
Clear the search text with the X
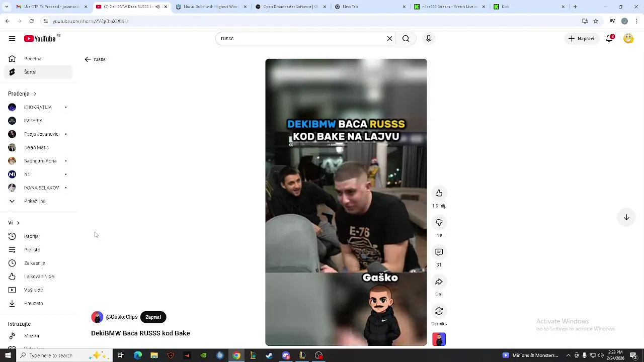click(x=389, y=39)
